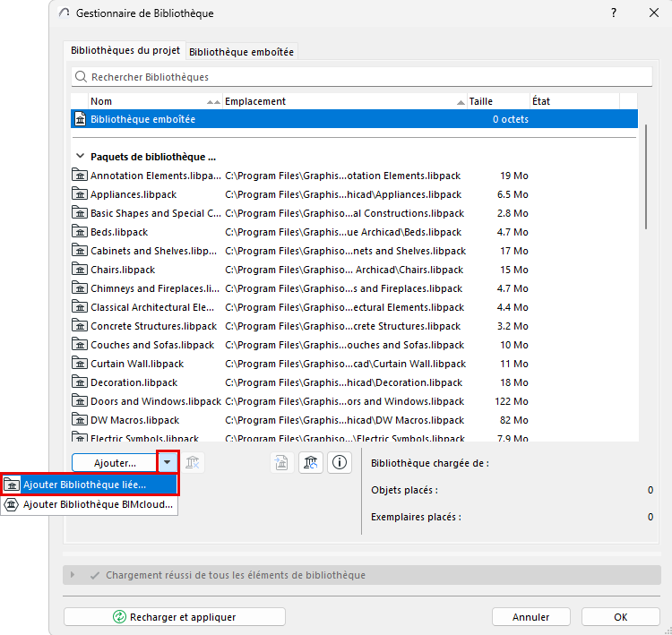Click the Archicad logo in the title bar
This screenshot has height=635, width=672.
[65, 13]
